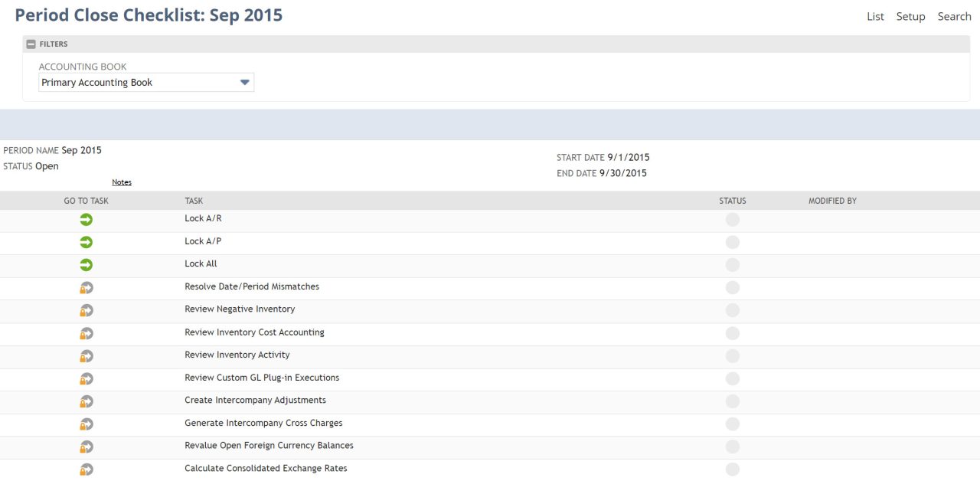980x481 pixels.
Task: Toggle the status indicator for Lock A/R
Action: pos(732,219)
